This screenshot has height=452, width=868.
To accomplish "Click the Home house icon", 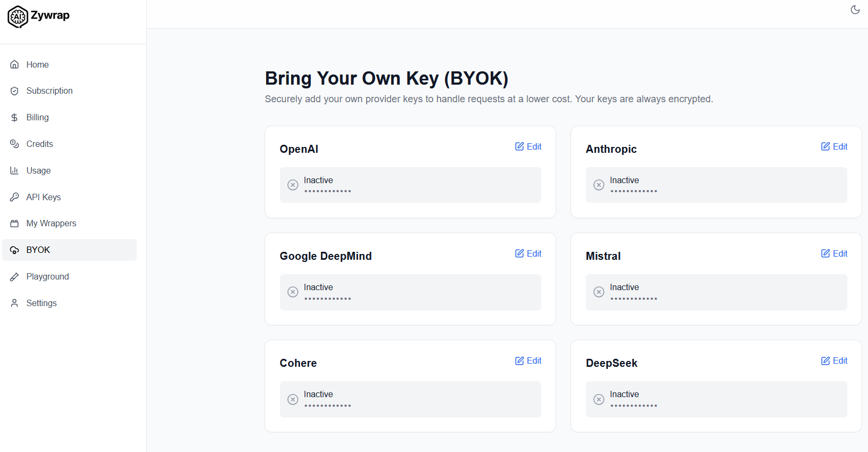I will [x=14, y=64].
